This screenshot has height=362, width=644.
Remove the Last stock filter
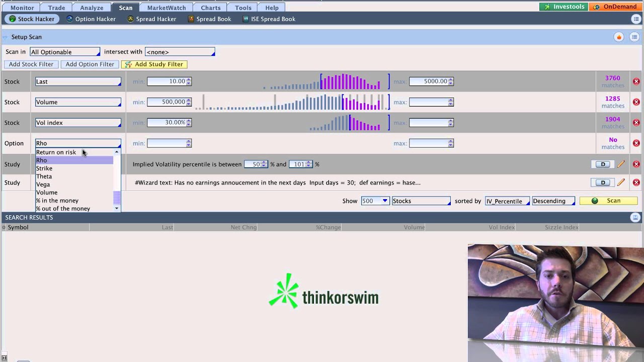pos(636,81)
